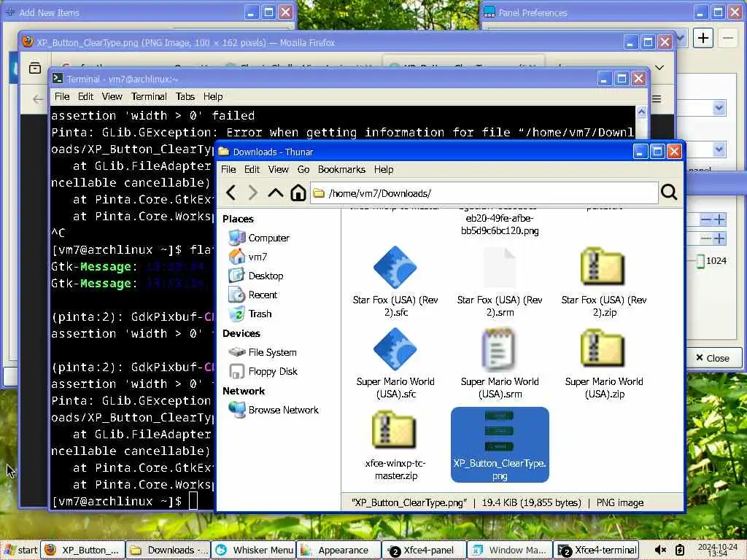Click plus button in Panel Preferences

pyautogui.click(x=703, y=38)
